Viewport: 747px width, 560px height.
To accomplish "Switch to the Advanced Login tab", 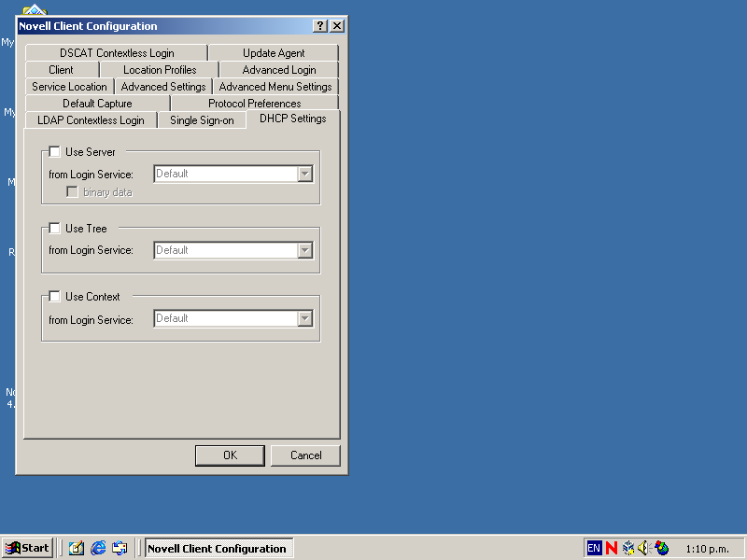I will click(x=279, y=70).
